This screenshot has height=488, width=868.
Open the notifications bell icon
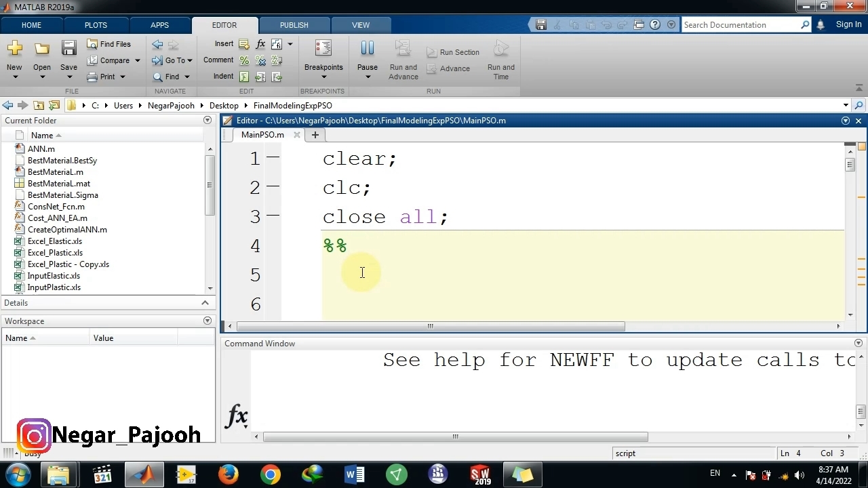(821, 25)
